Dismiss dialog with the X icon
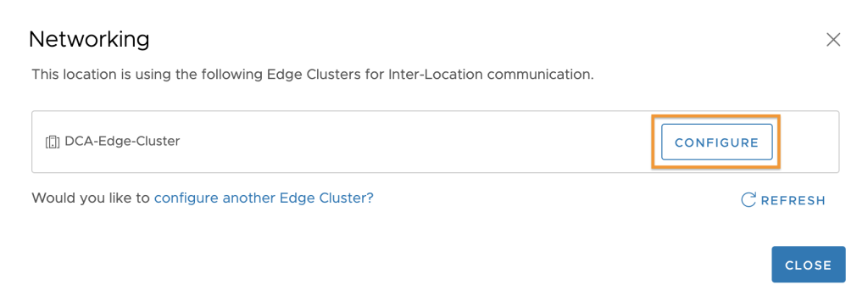The image size is (868, 307). [833, 39]
